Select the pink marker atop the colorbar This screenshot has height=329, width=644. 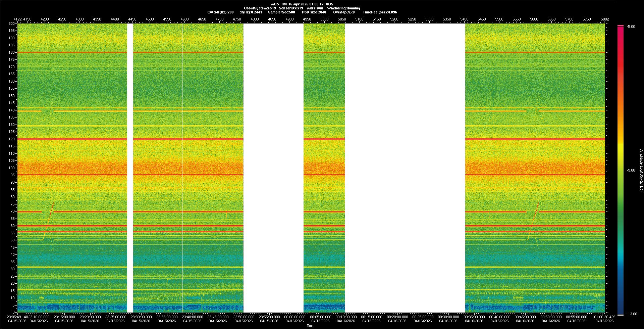tap(620, 26)
